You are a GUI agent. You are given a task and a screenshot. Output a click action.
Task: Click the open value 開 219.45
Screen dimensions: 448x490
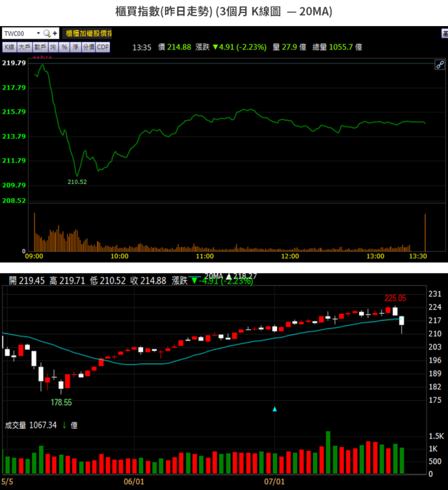[x=27, y=281]
